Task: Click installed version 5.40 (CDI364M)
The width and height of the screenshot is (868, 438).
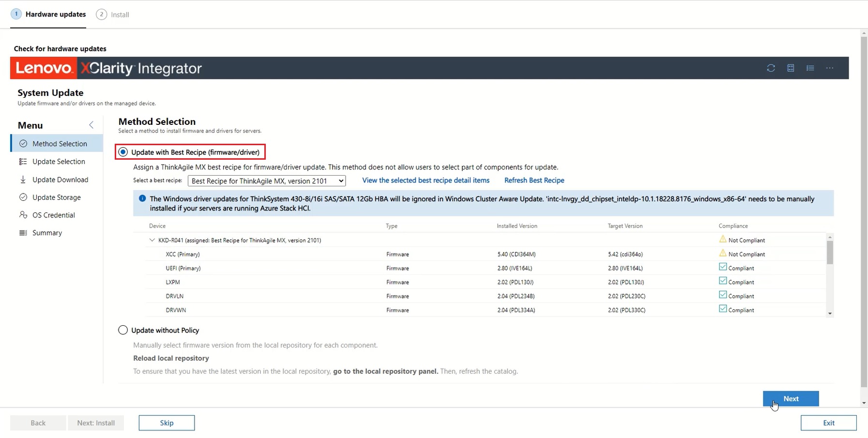Action: coord(516,254)
